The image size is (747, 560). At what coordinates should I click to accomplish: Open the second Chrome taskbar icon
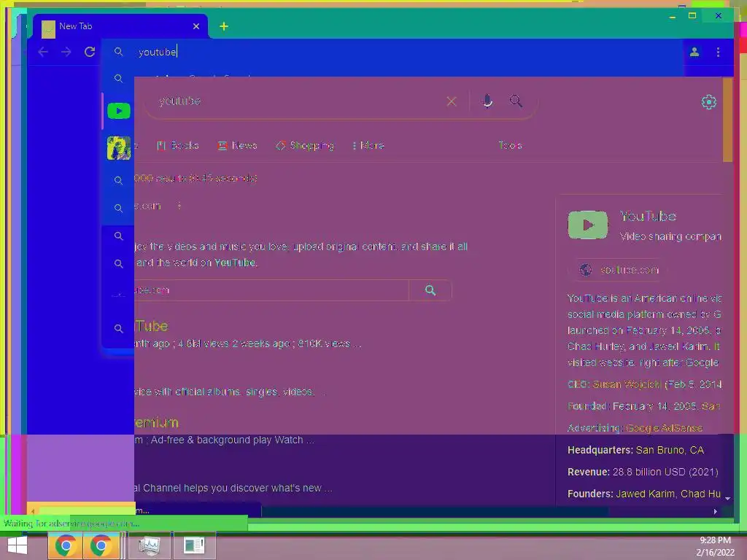[101, 545]
